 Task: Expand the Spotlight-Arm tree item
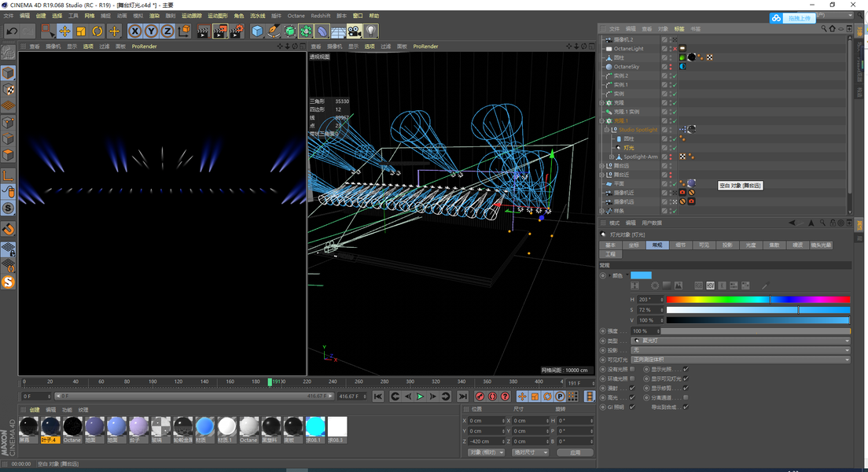(610, 157)
